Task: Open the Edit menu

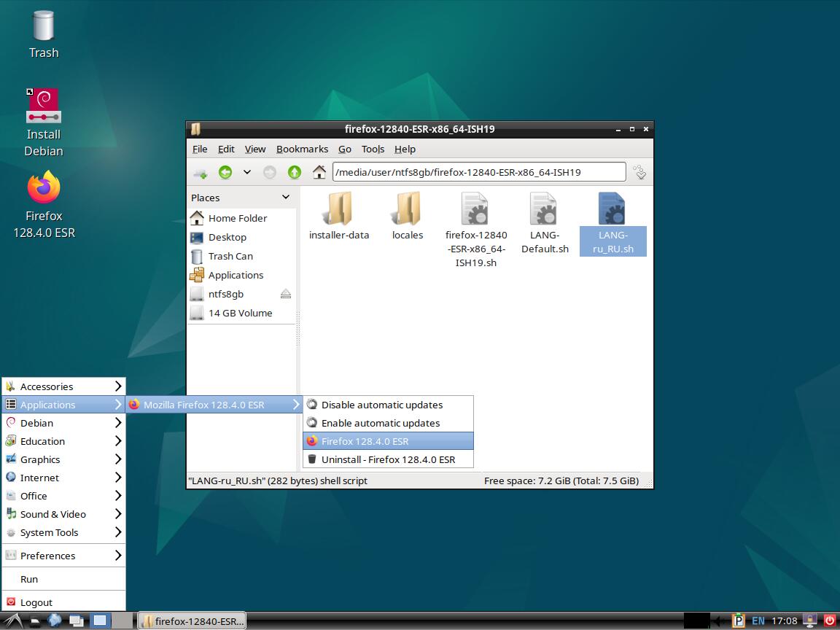Action: [x=226, y=149]
